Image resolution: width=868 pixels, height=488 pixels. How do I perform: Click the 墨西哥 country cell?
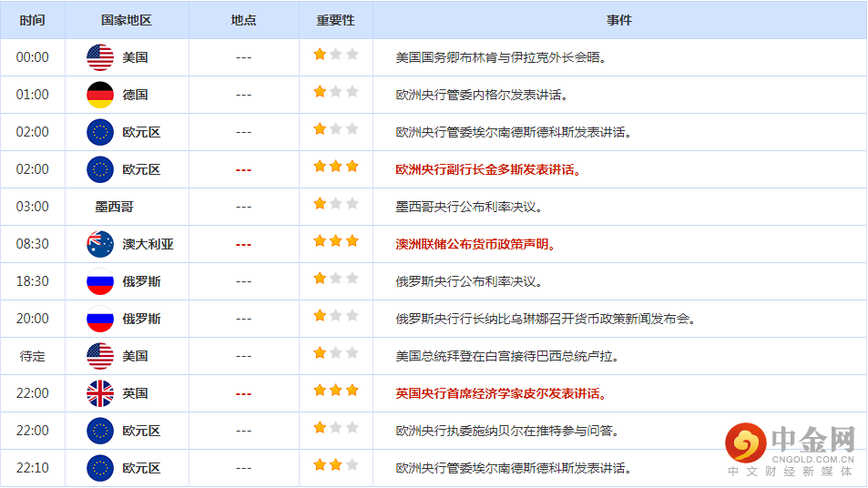tap(115, 207)
